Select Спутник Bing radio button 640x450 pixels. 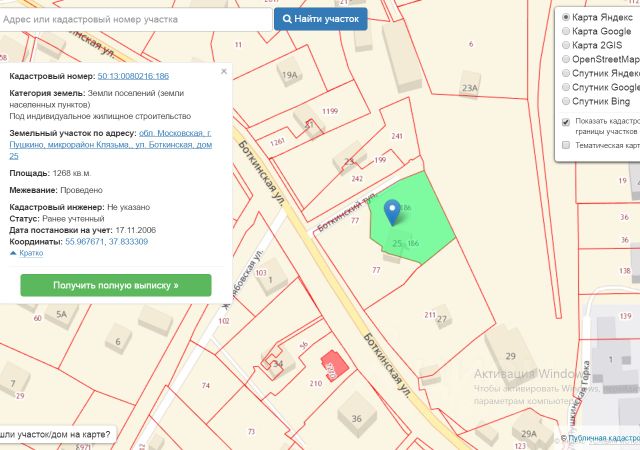pyautogui.click(x=566, y=101)
